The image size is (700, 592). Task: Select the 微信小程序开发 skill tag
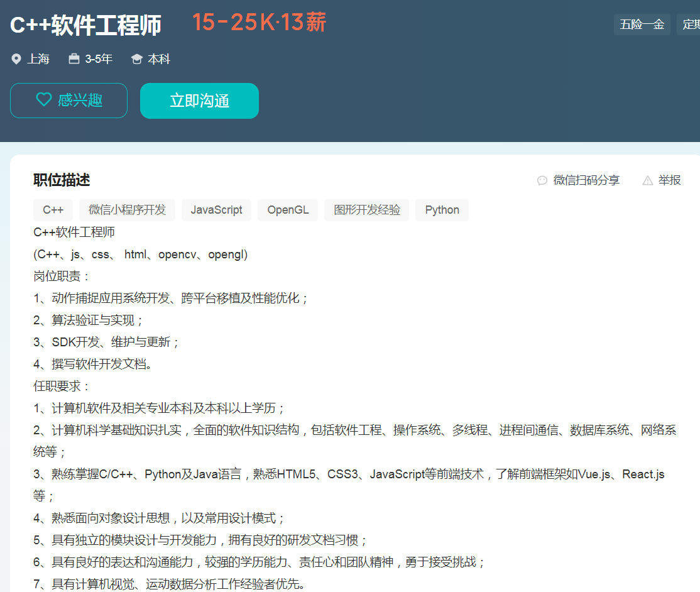(127, 210)
